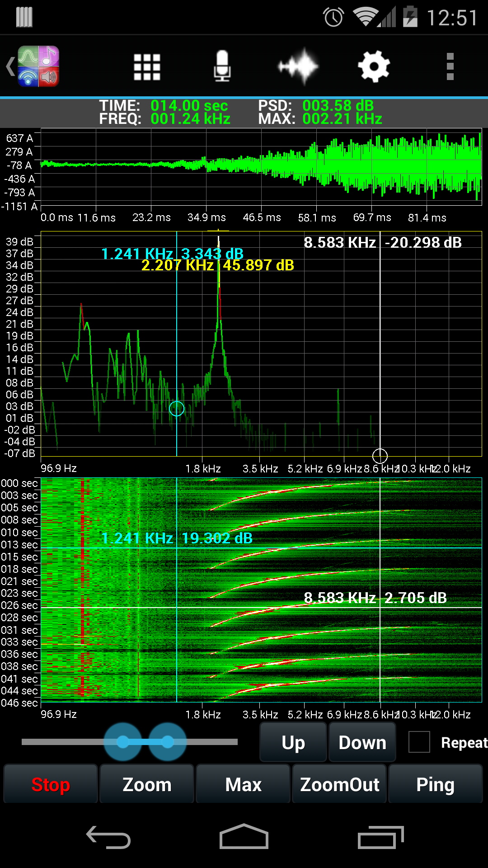Tap the Android back navigation icon
Screen dimensions: 488x868
(109, 837)
